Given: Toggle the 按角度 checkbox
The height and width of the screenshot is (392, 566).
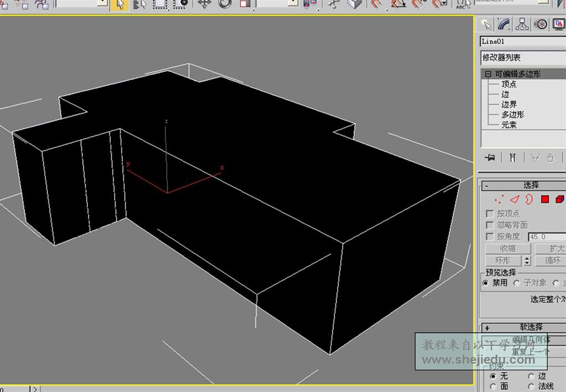Looking at the screenshot, I should click(489, 237).
